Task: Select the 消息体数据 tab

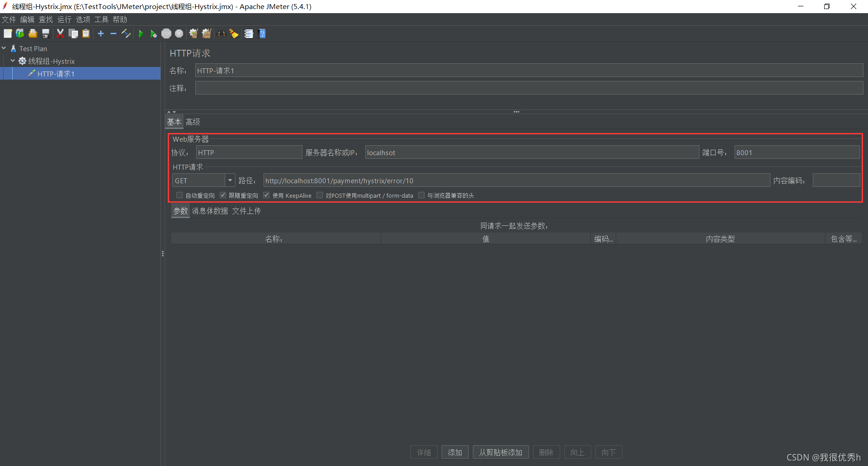Action: pyautogui.click(x=210, y=211)
